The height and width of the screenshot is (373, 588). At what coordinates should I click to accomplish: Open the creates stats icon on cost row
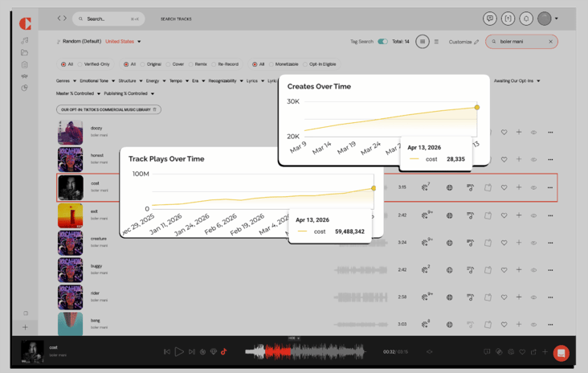(425, 186)
